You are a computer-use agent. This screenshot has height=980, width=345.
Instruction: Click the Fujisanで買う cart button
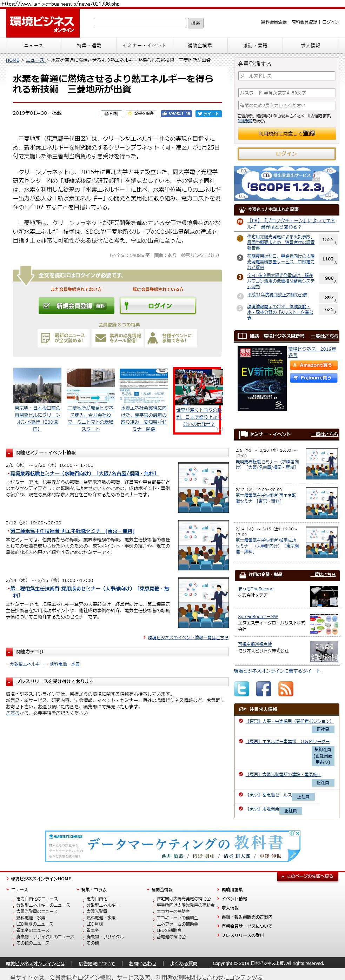pyautogui.click(x=313, y=378)
